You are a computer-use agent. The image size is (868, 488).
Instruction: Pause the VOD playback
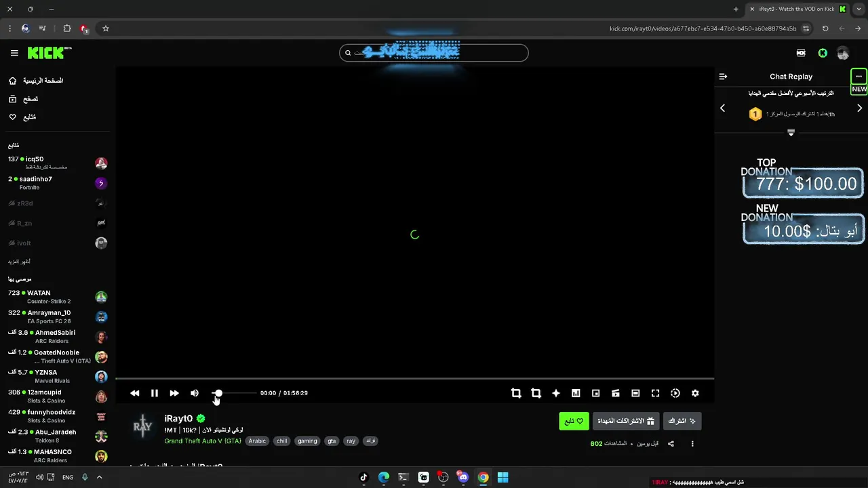click(x=154, y=393)
